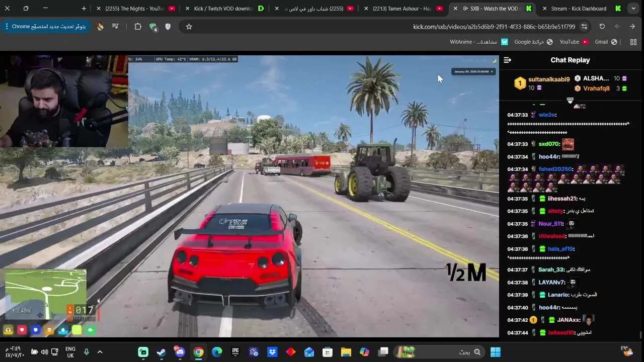Click the Windows Start button
Image resolution: width=644 pixels, height=362 pixels.
[496, 352]
